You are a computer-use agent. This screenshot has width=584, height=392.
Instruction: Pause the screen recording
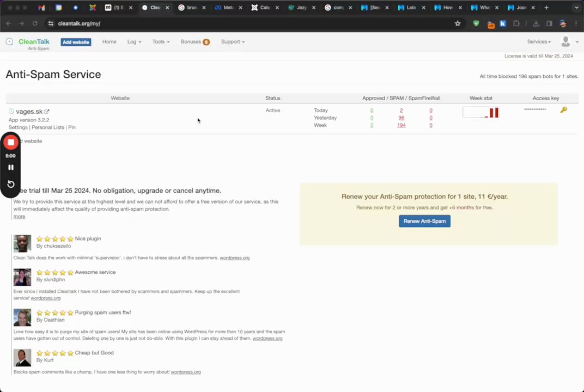[11, 168]
